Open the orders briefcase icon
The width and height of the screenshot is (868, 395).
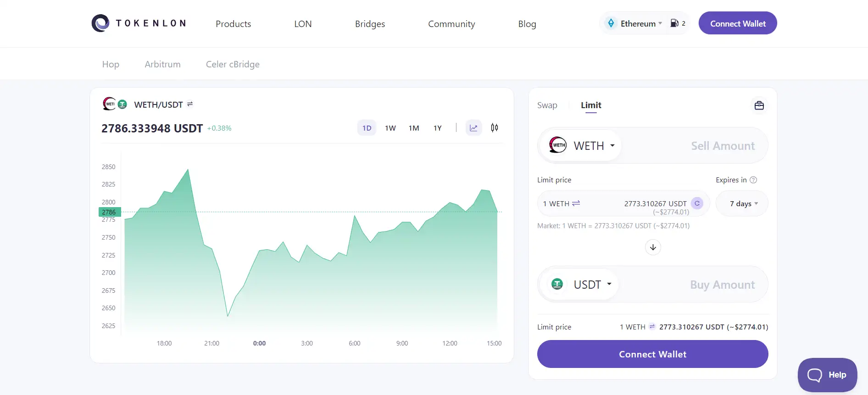[759, 105]
